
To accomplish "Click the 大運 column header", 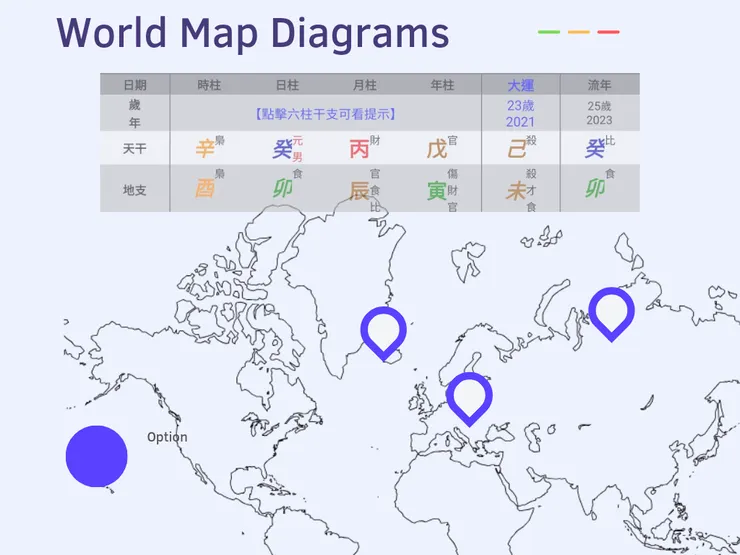I will pos(521,85).
